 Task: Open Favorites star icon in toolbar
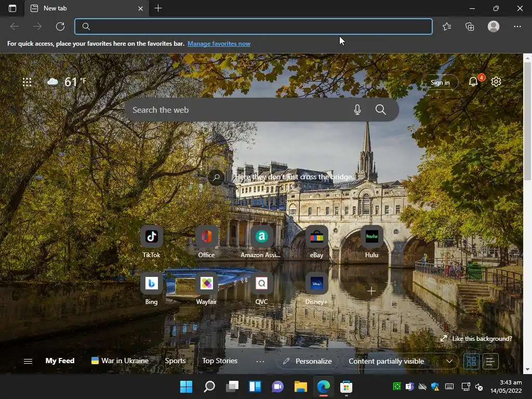(x=447, y=26)
